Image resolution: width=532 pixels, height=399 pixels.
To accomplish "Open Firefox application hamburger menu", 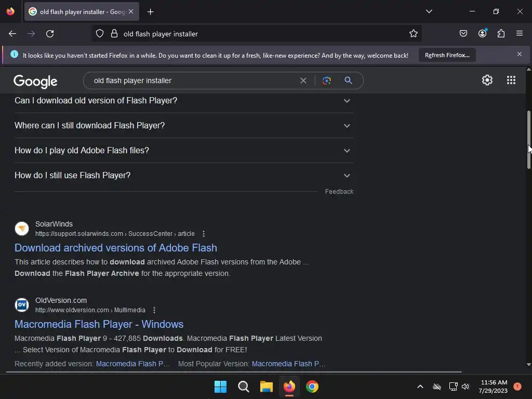I will click(x=520, y=33).
